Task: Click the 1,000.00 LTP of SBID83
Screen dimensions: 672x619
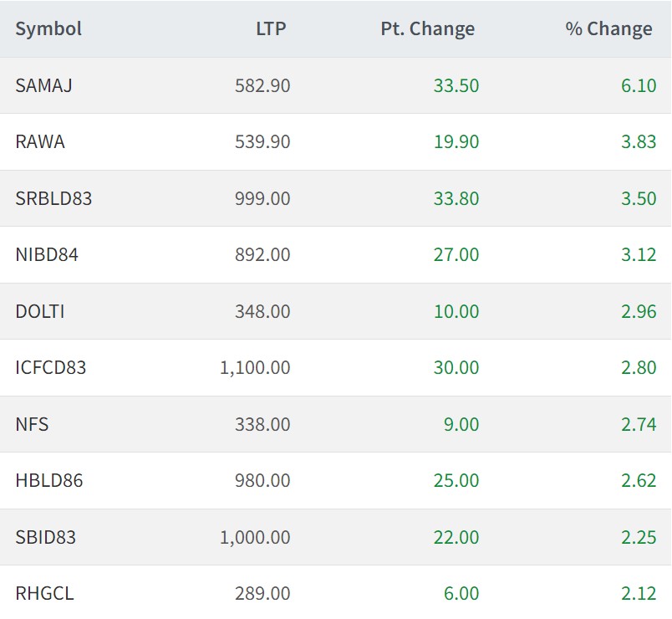Action: point(255,538)
